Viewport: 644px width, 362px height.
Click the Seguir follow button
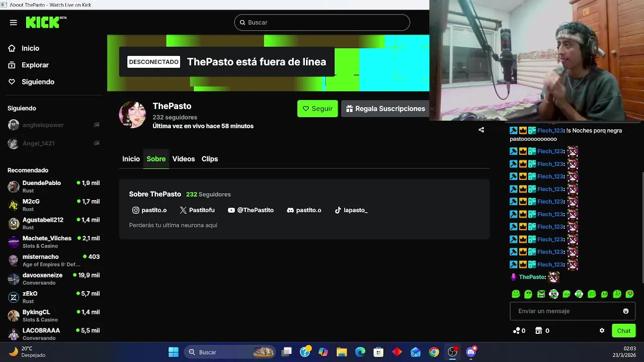(317, 109)
